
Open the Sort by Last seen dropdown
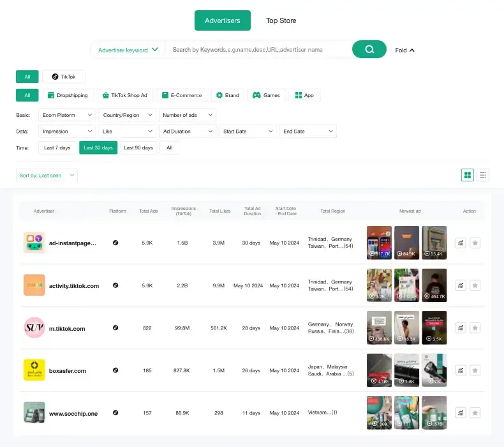[47, 175]
